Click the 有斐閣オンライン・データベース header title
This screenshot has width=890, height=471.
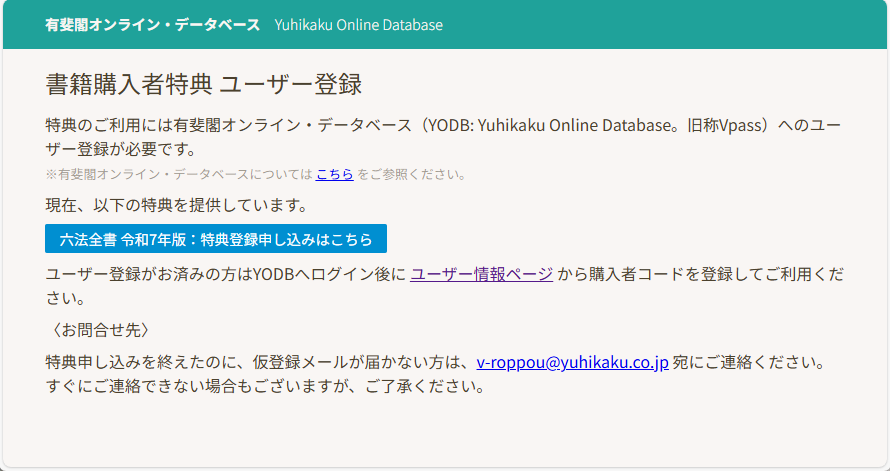click(153, 25)
